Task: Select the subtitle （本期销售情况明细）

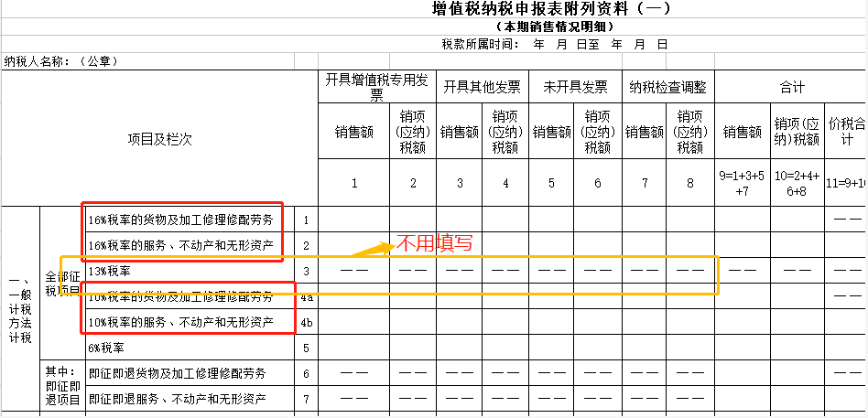Action: [x=555, y=27]
